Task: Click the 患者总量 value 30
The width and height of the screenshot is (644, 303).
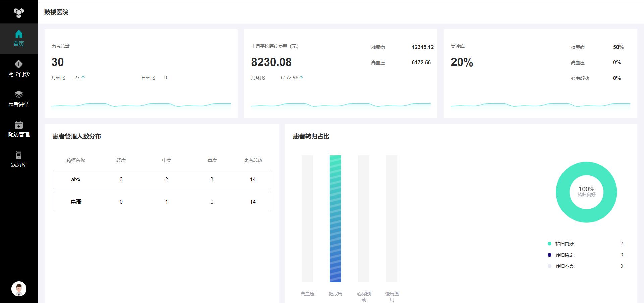Action: pyautogui.click(x=58, y=62)
